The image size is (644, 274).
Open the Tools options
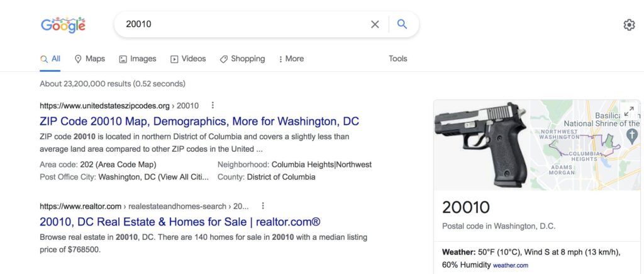pos(398,59)
